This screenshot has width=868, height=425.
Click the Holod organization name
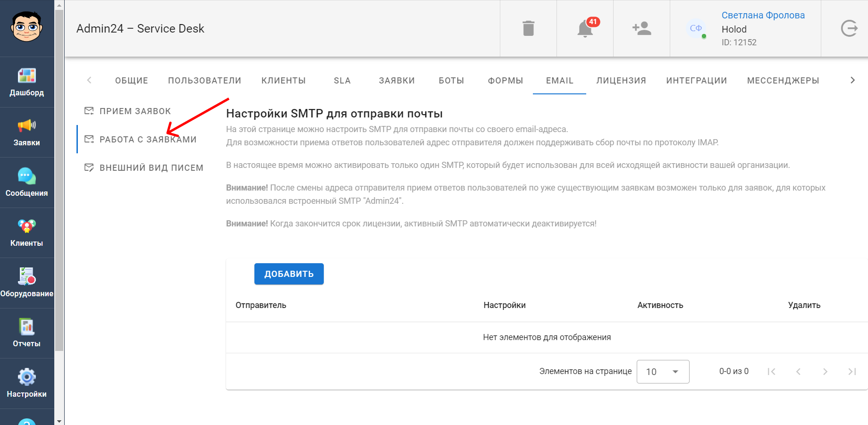[734, 29]
